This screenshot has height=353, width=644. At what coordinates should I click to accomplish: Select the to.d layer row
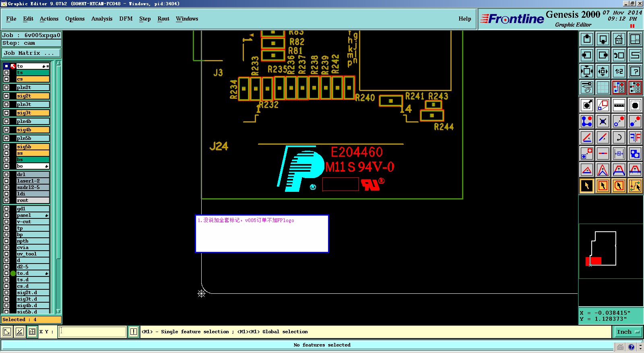click(33, 273)
